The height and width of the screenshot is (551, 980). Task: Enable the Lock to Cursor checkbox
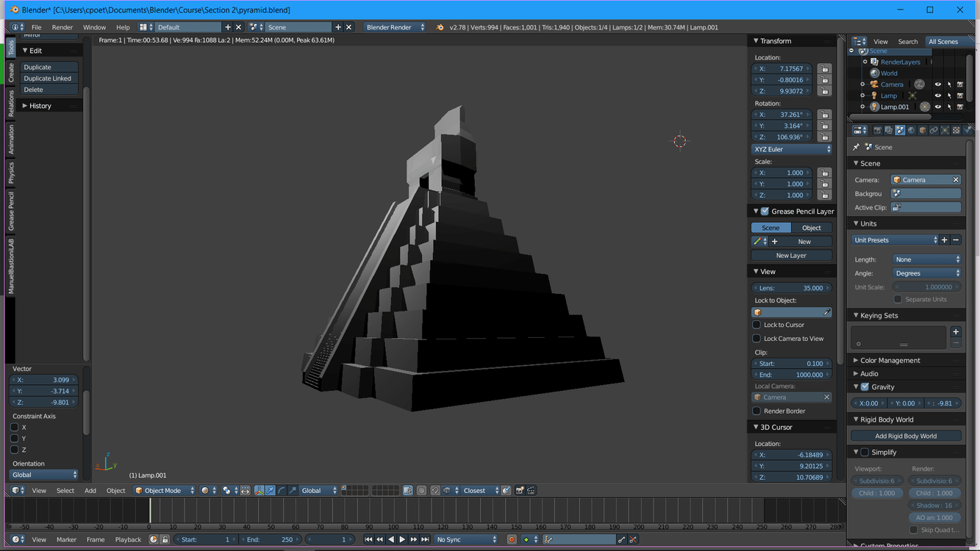[x=757, y=325]
